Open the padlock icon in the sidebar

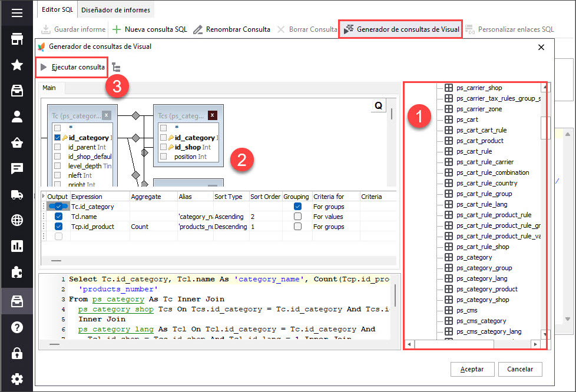[17, 353]
